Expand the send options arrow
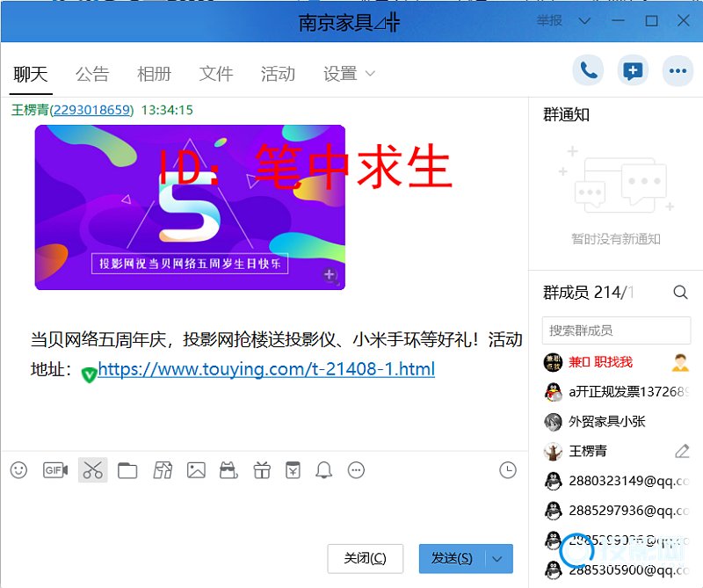703x588 pixels. (x=497, y=559)
